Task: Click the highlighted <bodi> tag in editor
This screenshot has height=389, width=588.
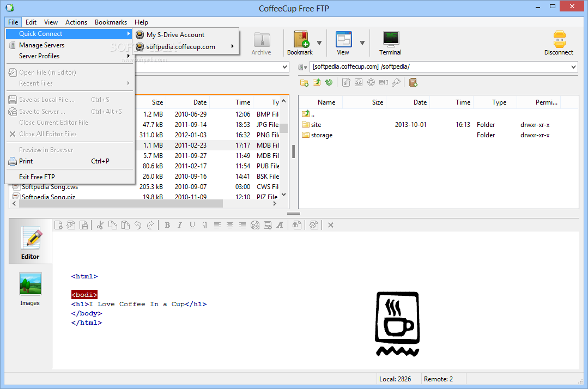Action: 84,295
